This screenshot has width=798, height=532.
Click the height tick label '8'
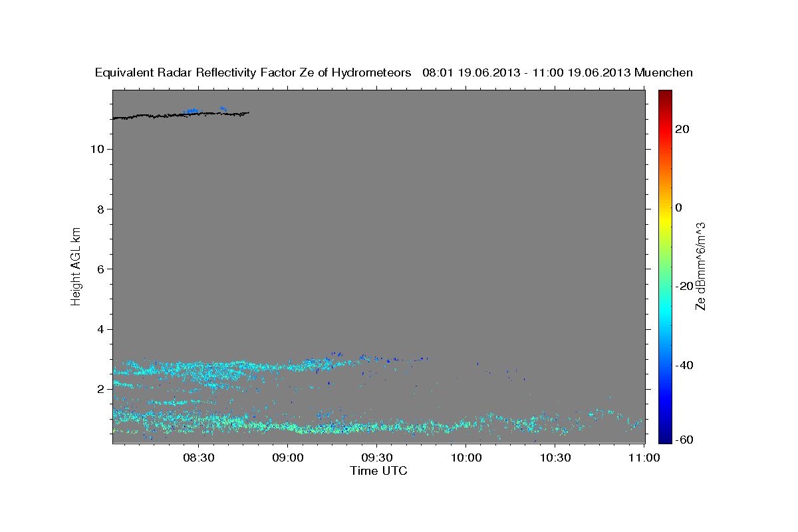(102, 209)
